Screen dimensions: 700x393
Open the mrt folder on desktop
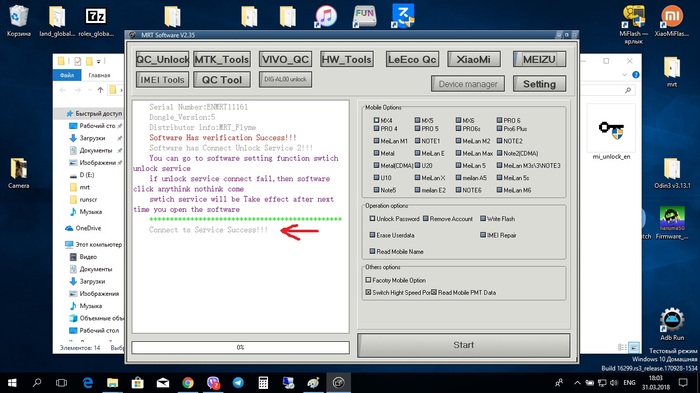point(672,71)
